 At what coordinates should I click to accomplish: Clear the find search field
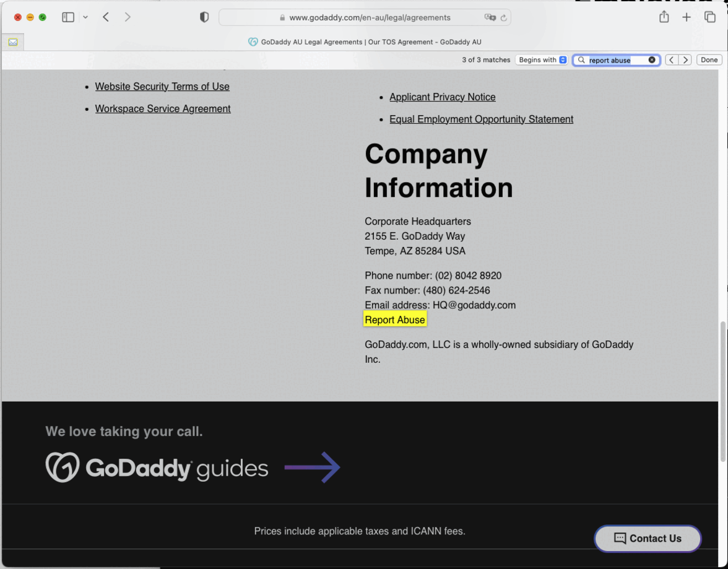coord(652,60)
